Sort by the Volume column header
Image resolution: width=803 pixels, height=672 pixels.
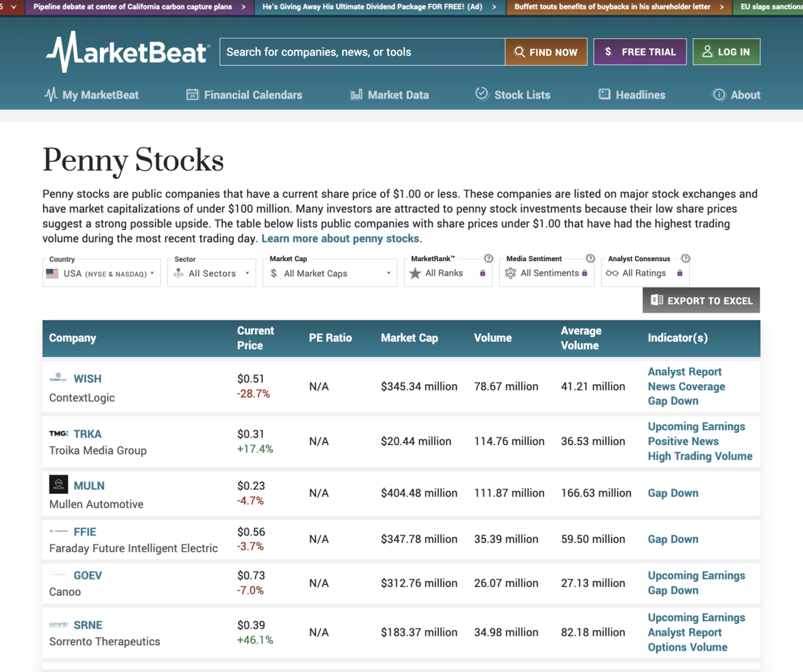tap(493, 338)
